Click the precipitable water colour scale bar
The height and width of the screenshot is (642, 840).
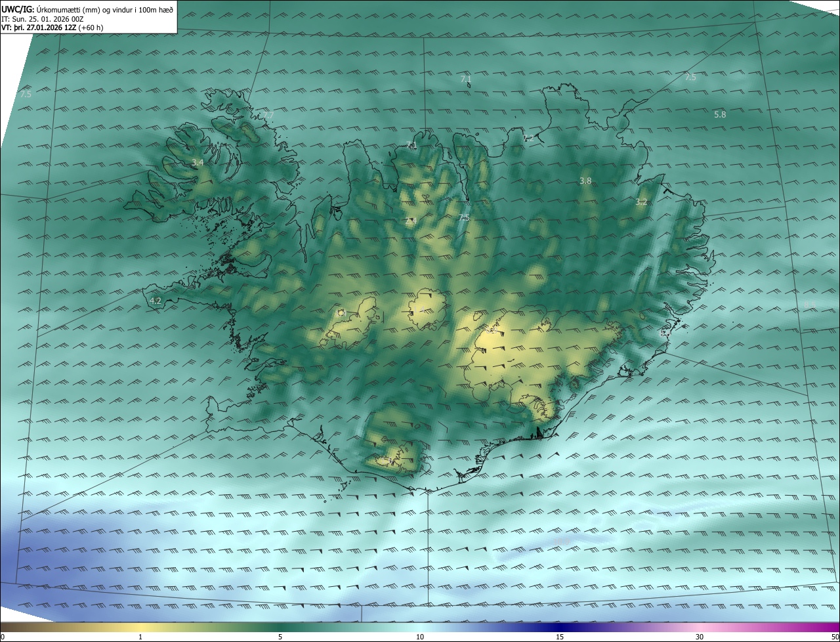pyautogui.click(x=420, y=628)
